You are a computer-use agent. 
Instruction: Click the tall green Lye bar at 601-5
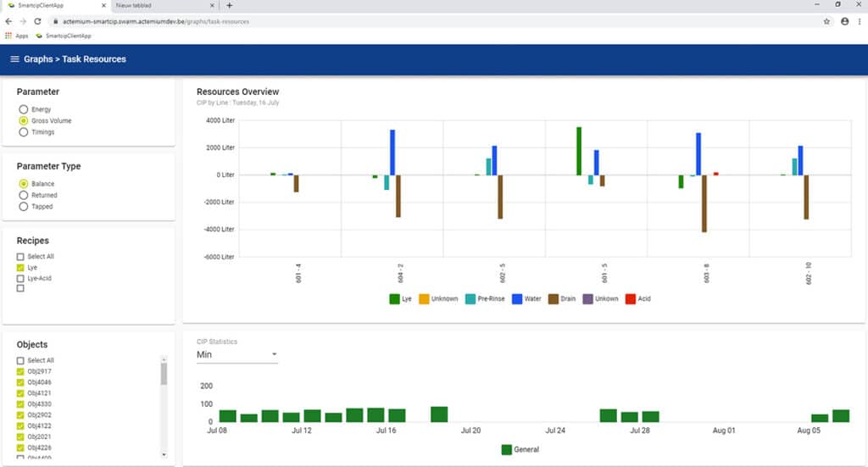pos(579,151)
